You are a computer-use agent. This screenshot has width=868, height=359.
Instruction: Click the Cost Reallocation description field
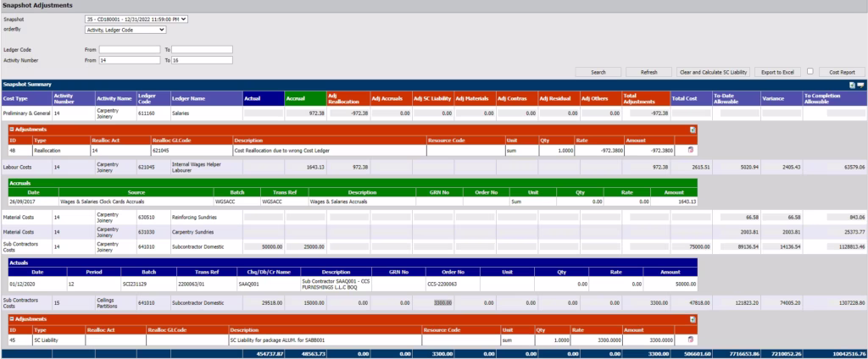(x=330, y=150)
